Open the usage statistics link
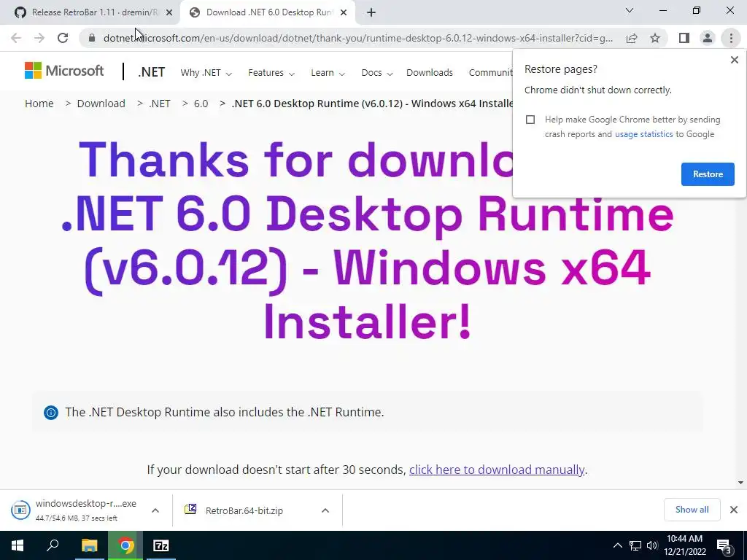The width and height of the screenshot is (747, 560). point(643,134)
